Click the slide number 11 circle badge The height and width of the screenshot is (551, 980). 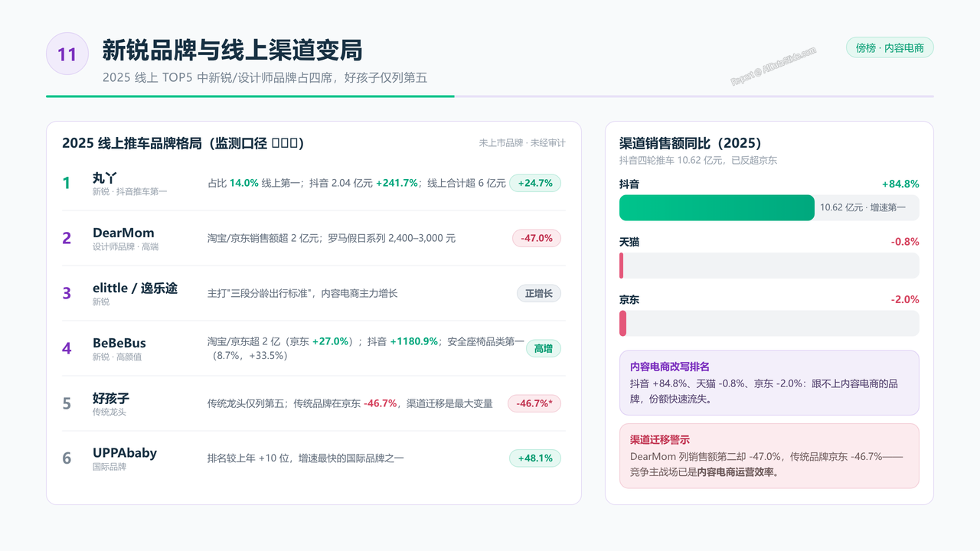67,54
